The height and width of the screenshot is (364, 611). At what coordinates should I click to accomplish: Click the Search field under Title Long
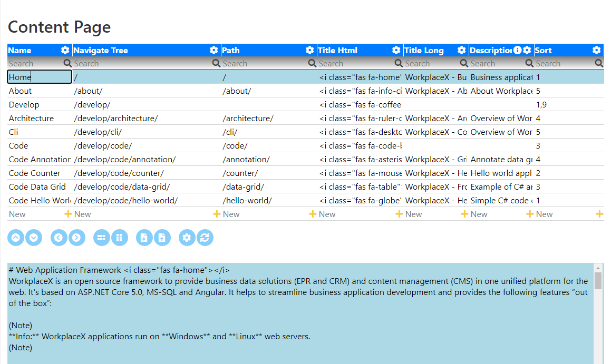432,63
